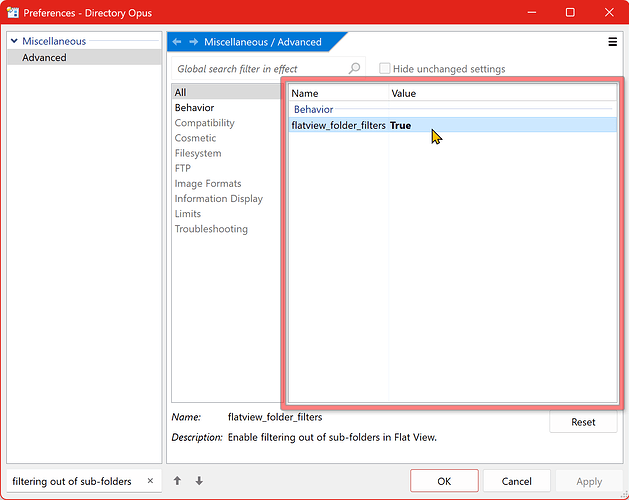Click the Reset button

pyautogui.click(x=583, y=422)
